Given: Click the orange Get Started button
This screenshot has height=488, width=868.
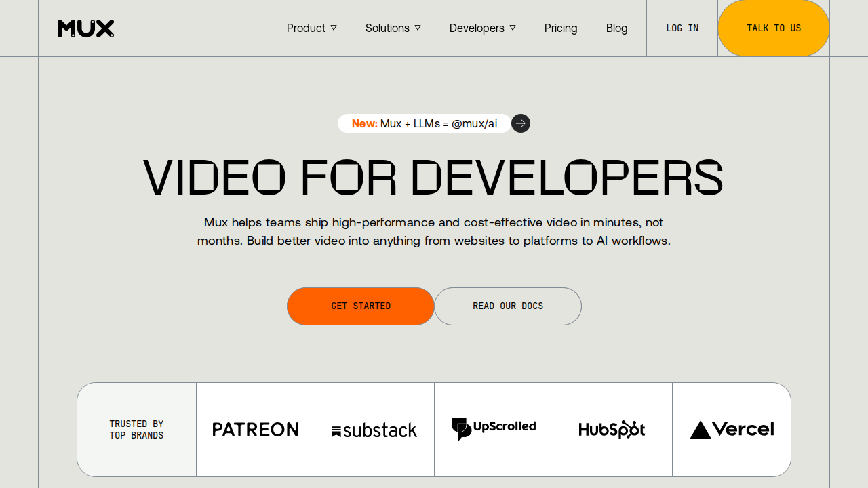Looking at the screenshot, I should (361, 306).
